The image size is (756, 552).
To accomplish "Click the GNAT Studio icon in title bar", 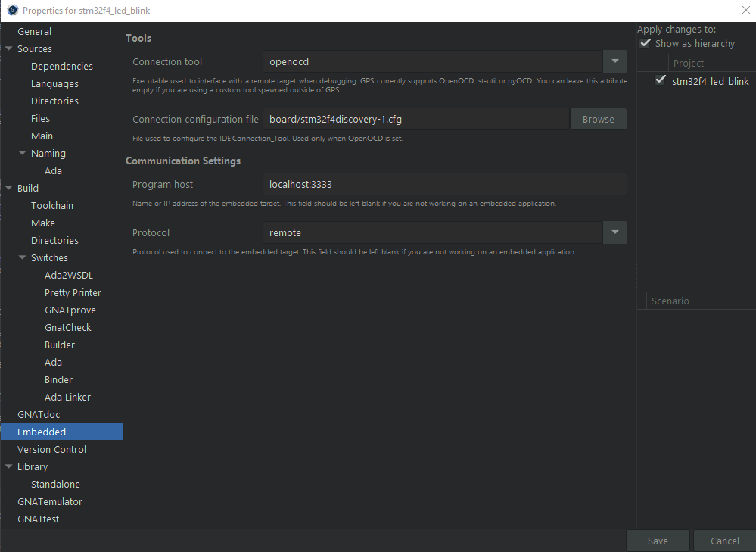I will click(12, 10).
